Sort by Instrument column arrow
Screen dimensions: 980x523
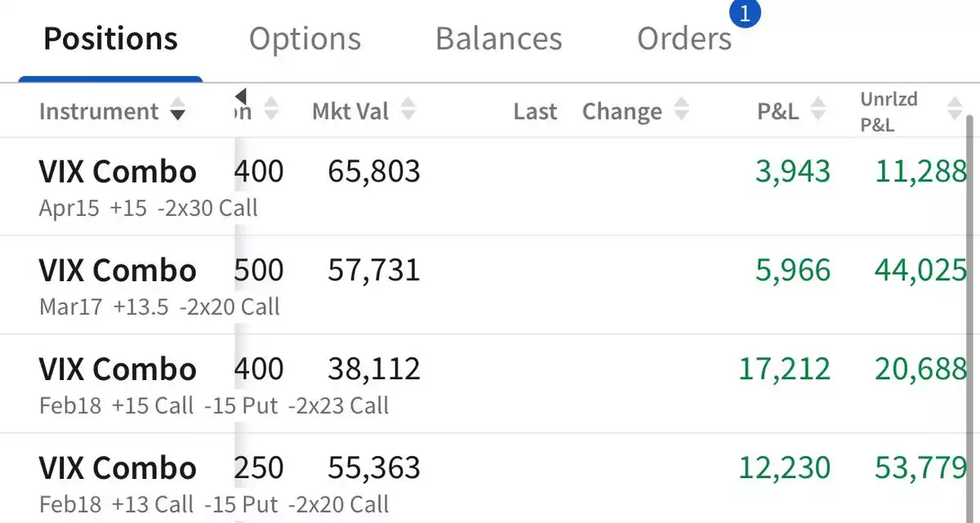177,112
